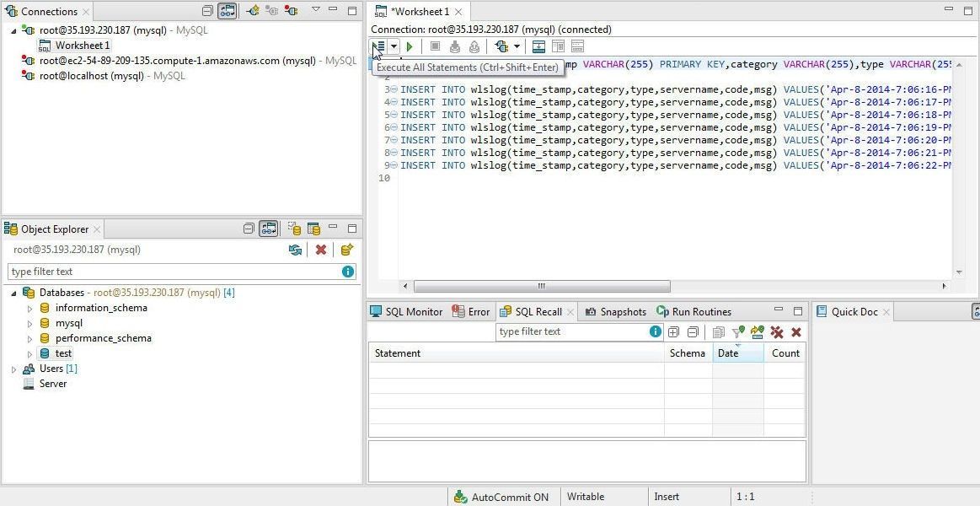
Task: Switch to the SQL Monitor tab
Action: tap(406, 311)
